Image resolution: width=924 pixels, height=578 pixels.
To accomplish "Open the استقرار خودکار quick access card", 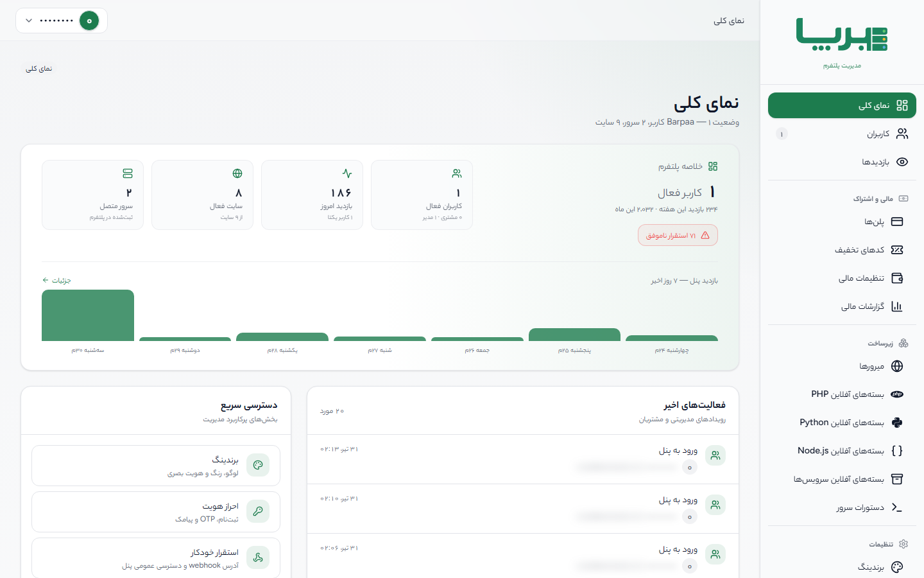I will (x=156, y=558).
